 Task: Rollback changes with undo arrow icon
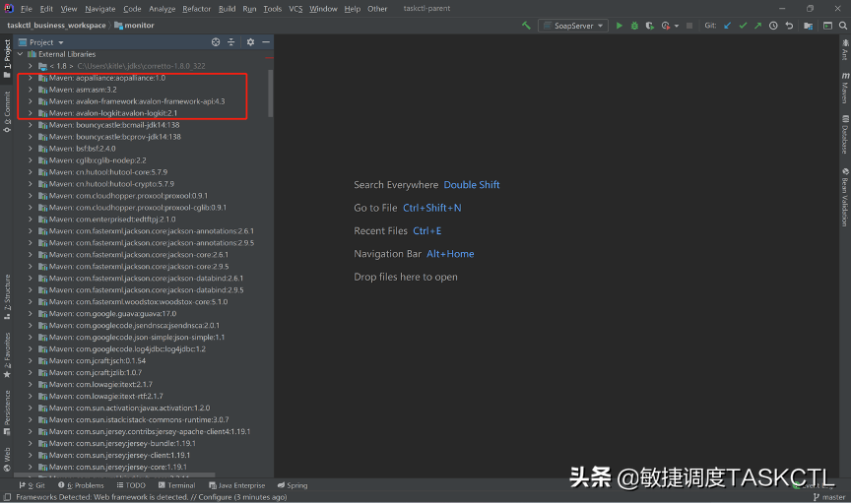point(789,26)
